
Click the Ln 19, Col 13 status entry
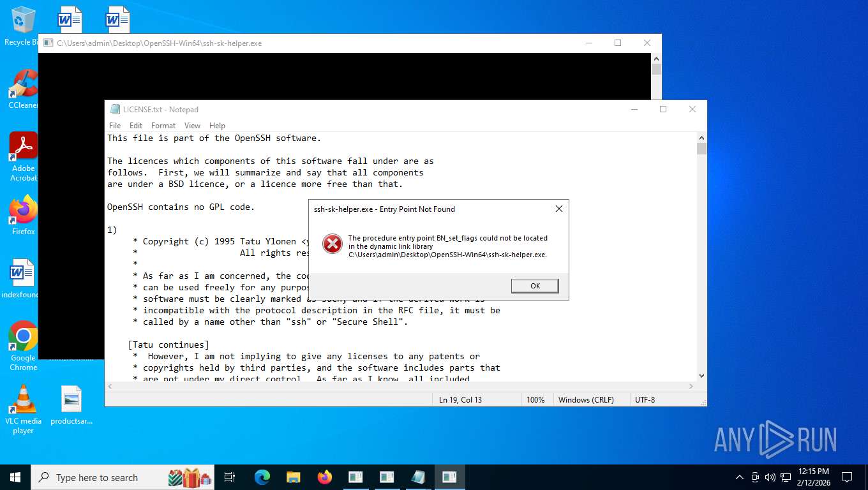pyautogui.click(x=460, y=400)
